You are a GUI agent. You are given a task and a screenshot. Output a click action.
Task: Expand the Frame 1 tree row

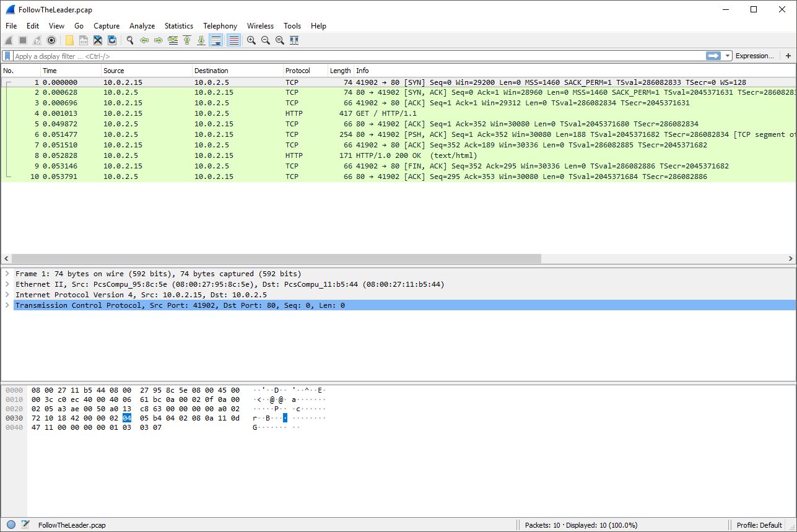click(7, 274)
